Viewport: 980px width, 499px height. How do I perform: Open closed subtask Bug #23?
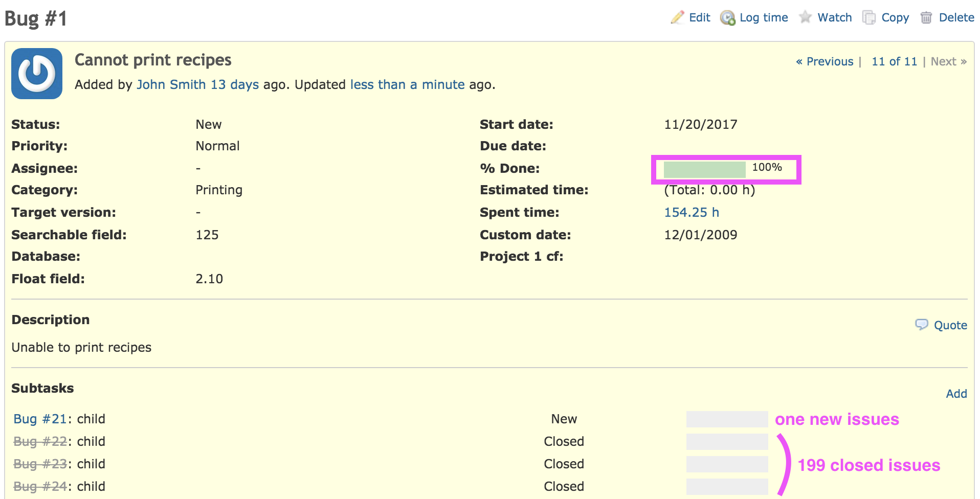click(40, 464)
